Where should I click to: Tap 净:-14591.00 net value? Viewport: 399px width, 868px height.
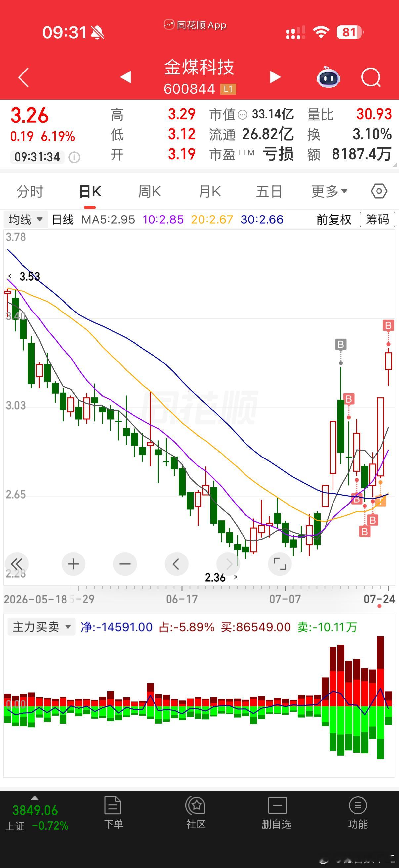pyautogui.click(x=116, y=627)
